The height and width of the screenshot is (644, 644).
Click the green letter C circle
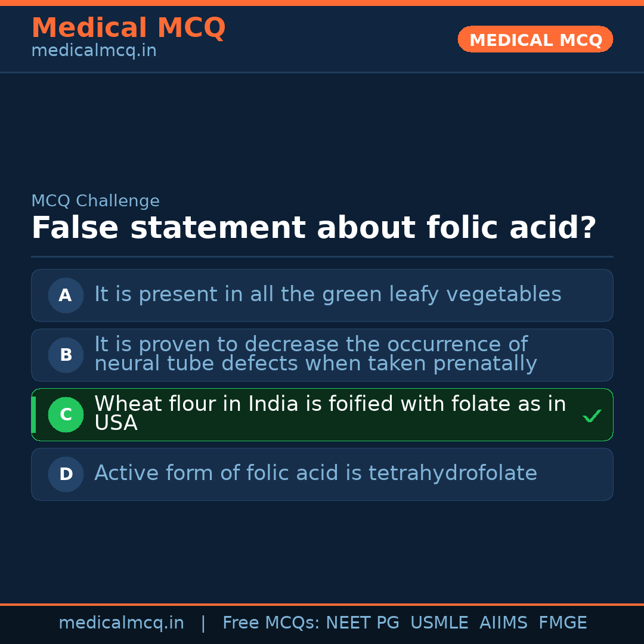[66, 414]
